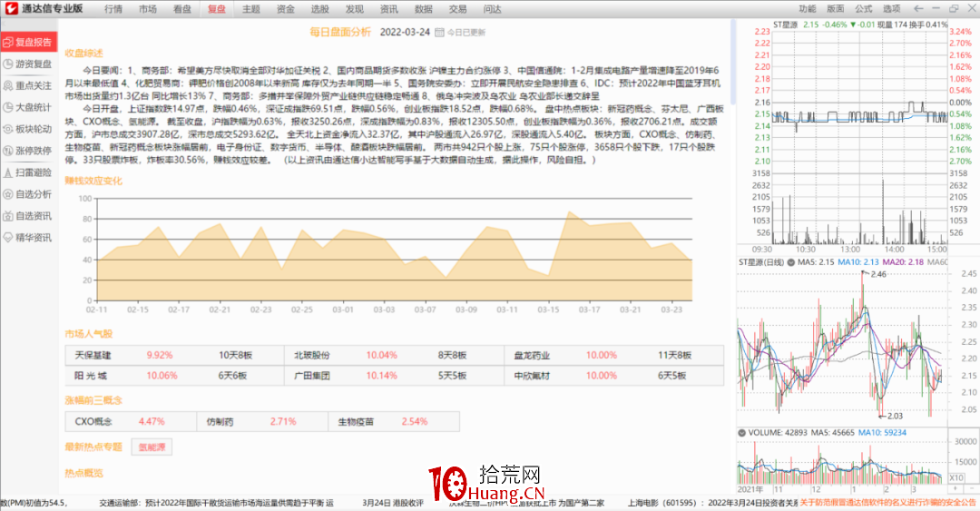This screenshot has width=980, height=511.
Task: Click the MA10: 2.13 indicator label
Action: [x=858, y=262]
